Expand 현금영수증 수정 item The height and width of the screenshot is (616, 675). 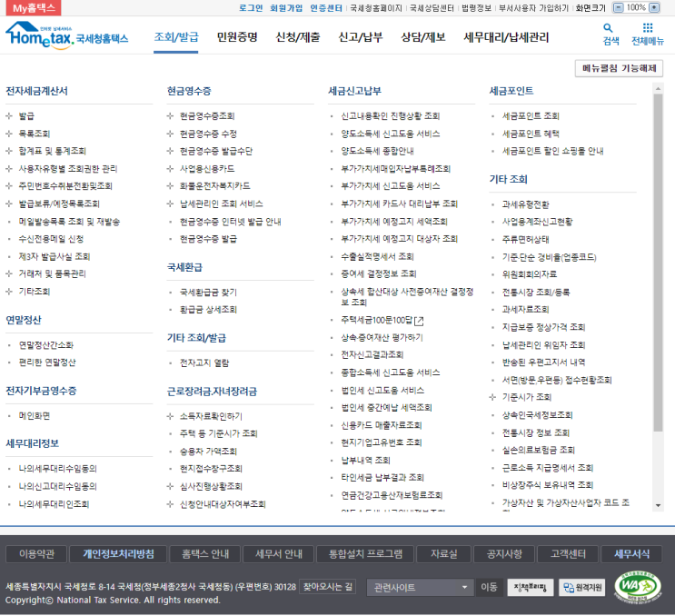(x=170, y=134)
